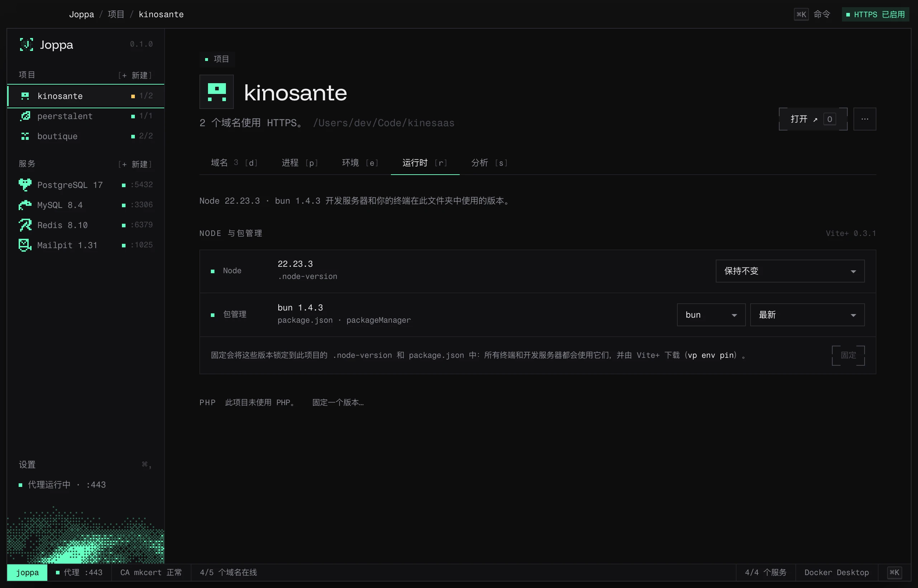Open the Node version dropdown 保持不变
The width and height of the screenshot is (918, 588).
[790, 271]
